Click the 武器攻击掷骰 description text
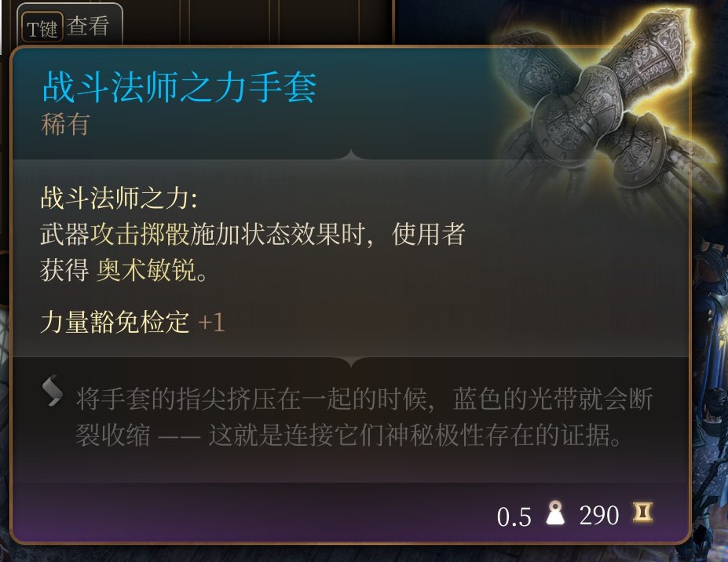 115,233
